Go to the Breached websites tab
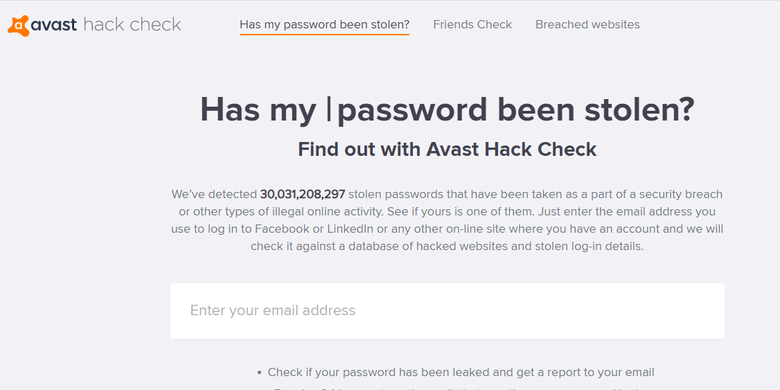 click(587, 24)
